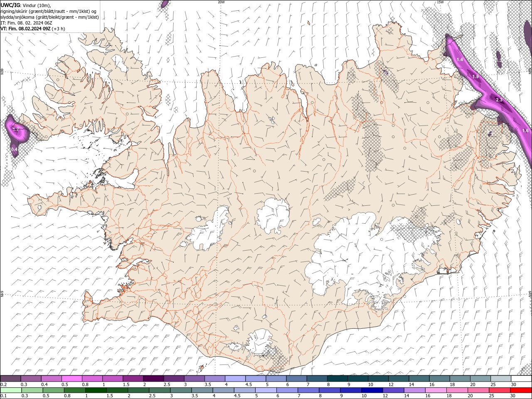
Task: Pick the palest green swatch starting the lower legend
Action: click(x=11, y=390)
